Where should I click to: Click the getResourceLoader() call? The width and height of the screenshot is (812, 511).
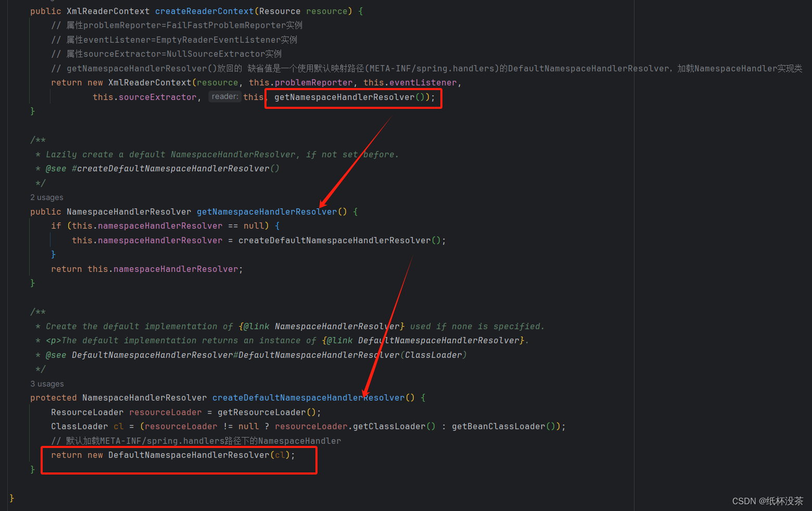[x=267, y=412]
